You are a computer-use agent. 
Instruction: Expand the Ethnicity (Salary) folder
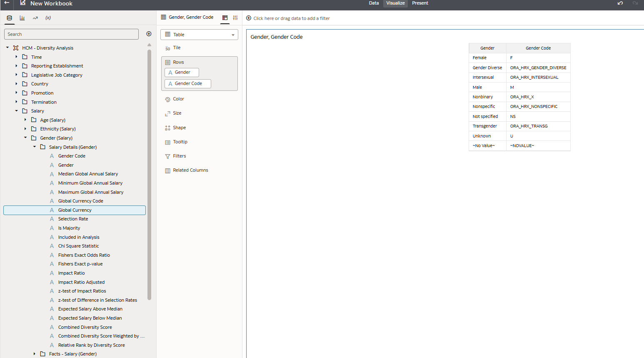tap(25, 129)
